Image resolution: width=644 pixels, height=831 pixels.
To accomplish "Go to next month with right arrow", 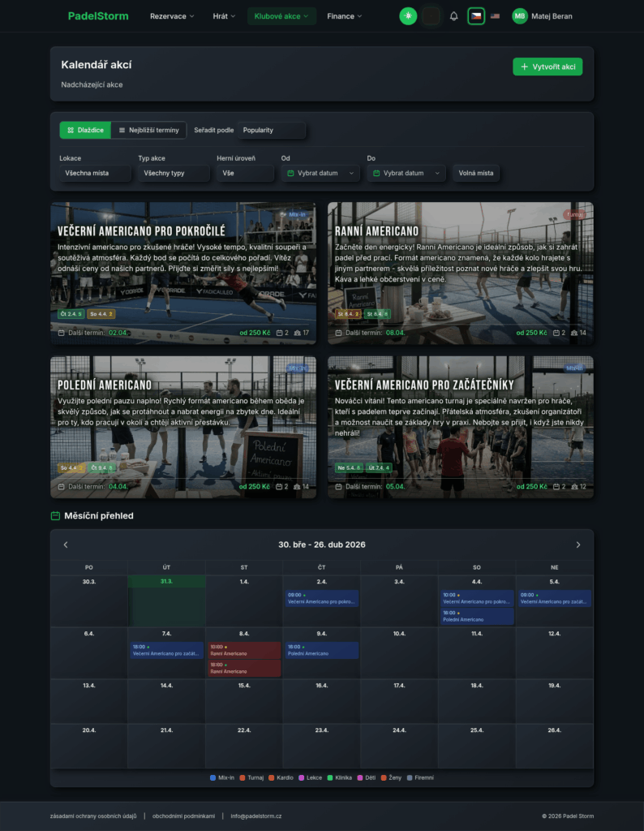I will (x=578, y=545).
